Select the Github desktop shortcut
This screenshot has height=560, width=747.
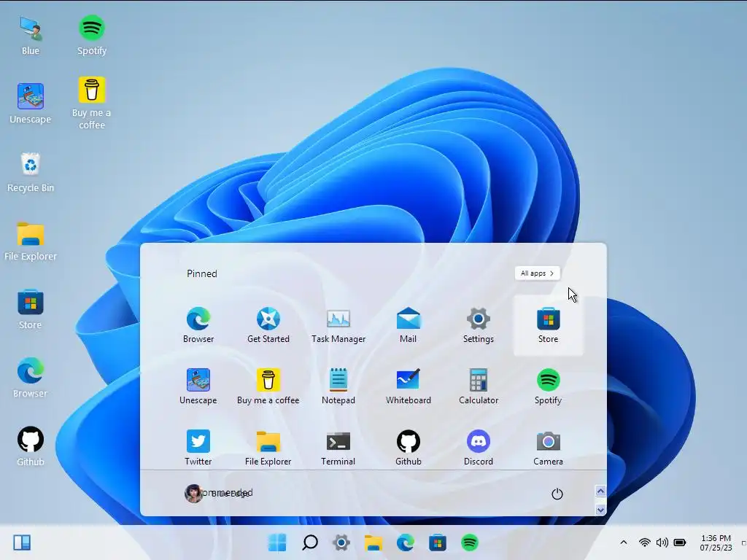(x=31, y=447)
